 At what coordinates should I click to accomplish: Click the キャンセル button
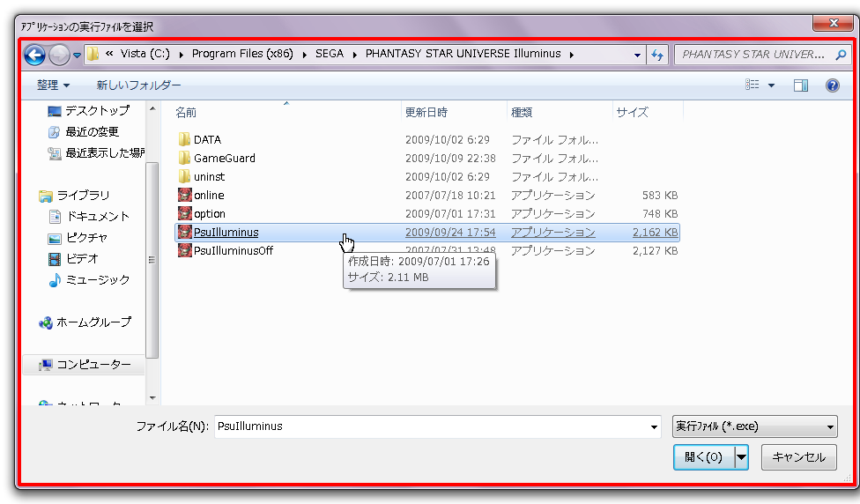click(798, 456)
